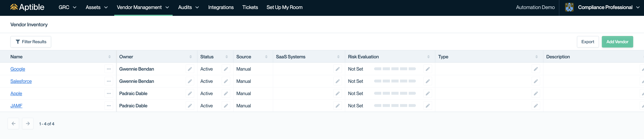Image resolution: width=644 pixels, height=139 pixels.
Task: Edit SaaS Systems for Google row
Action: tap(338, 69)
